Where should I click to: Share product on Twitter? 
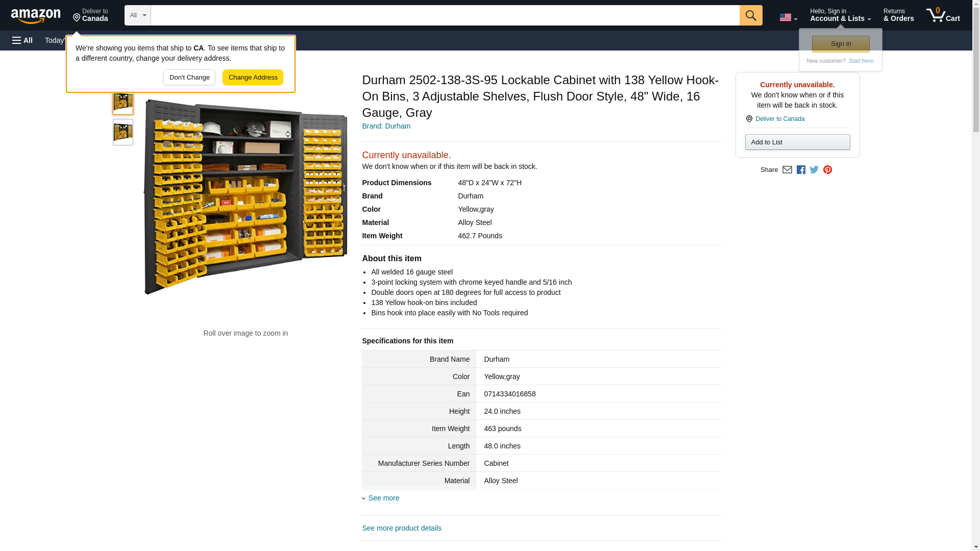coord(814,170)
